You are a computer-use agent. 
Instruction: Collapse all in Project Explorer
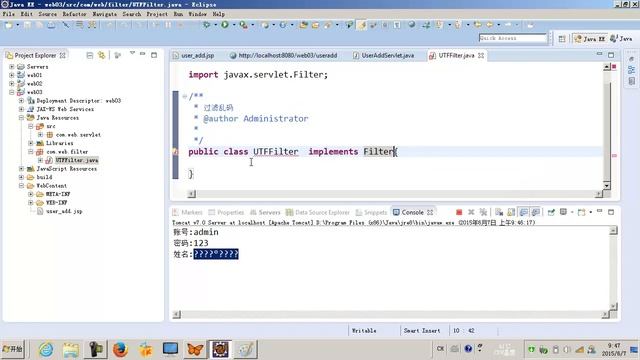click(x=90, y=55)
